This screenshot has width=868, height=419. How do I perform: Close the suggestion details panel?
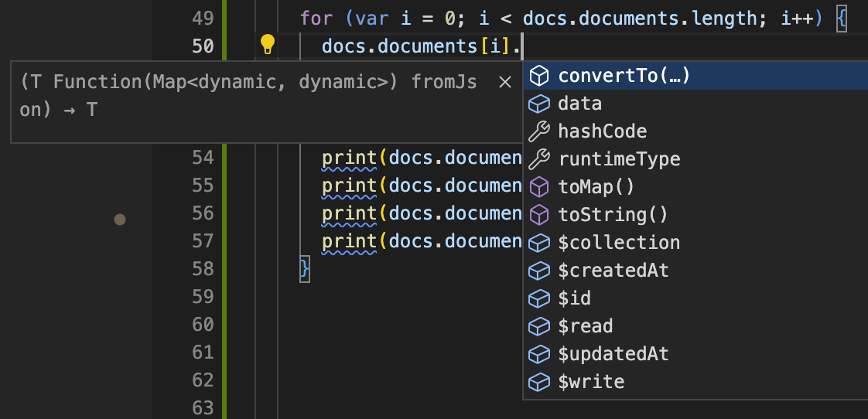505,83
